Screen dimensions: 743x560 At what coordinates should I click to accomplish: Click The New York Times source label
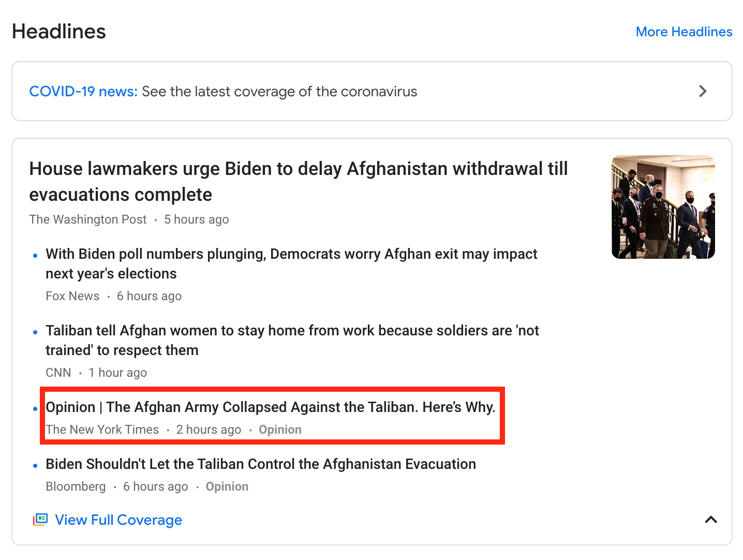tap(102, 430)
